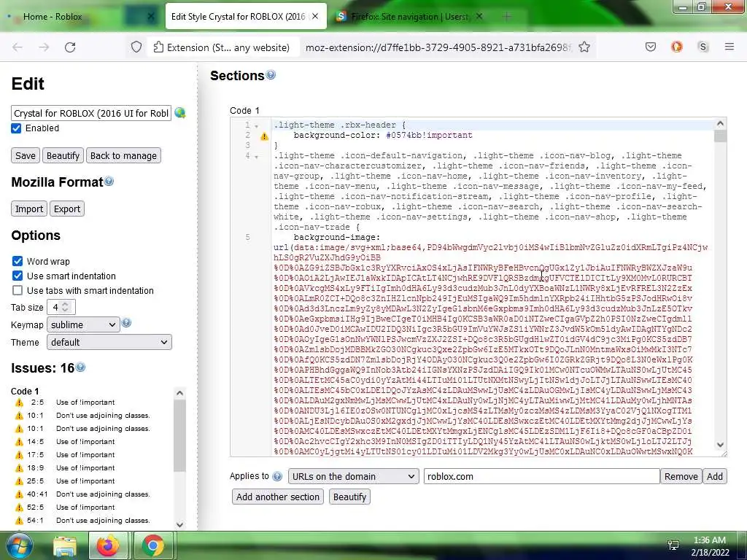Go back with the browser back arrow

(18, 47)
